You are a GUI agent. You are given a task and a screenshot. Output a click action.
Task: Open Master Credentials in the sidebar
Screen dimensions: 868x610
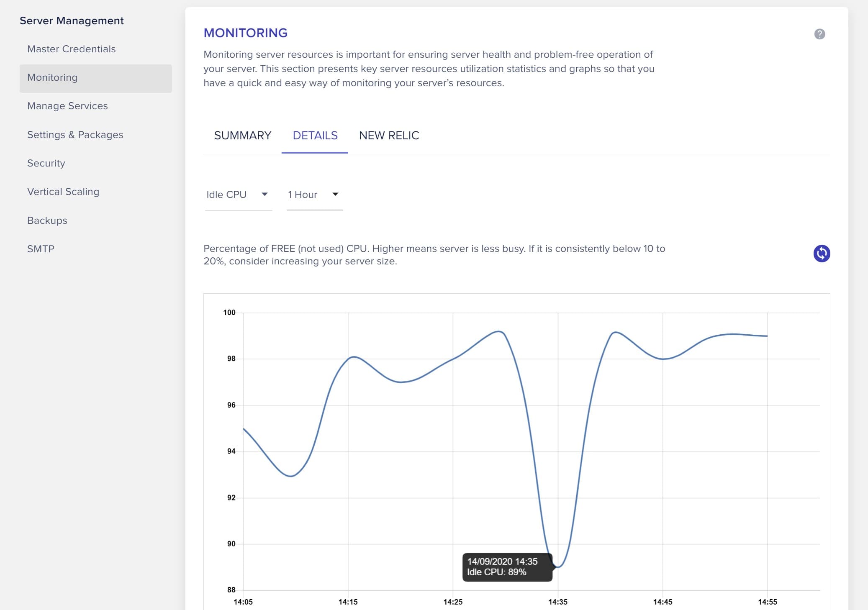(71, 49)
